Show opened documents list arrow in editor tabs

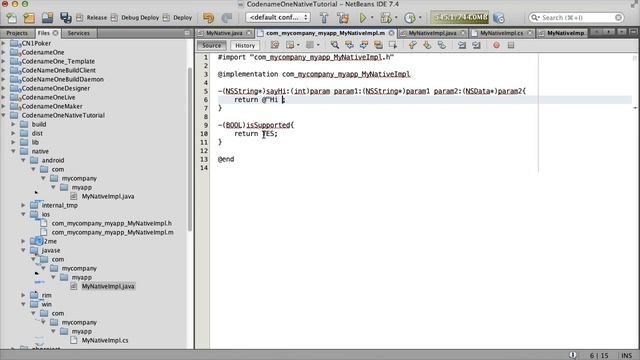(x=621, y=32)
